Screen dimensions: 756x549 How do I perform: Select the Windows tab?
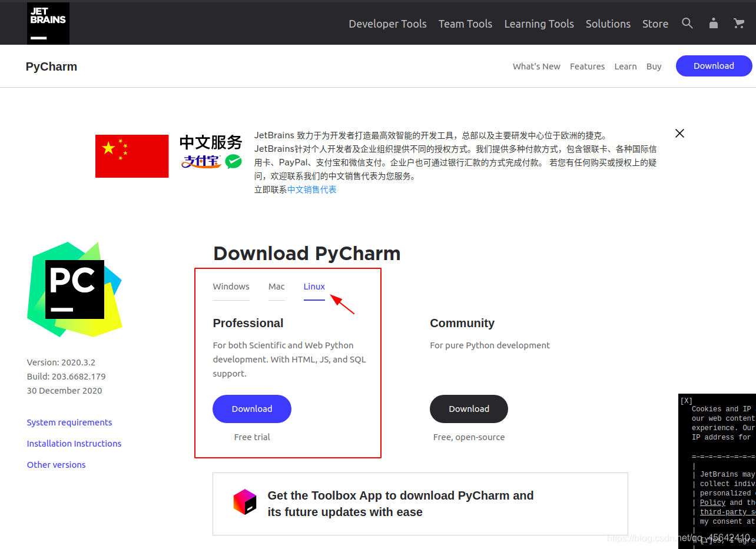pos(231,287)
